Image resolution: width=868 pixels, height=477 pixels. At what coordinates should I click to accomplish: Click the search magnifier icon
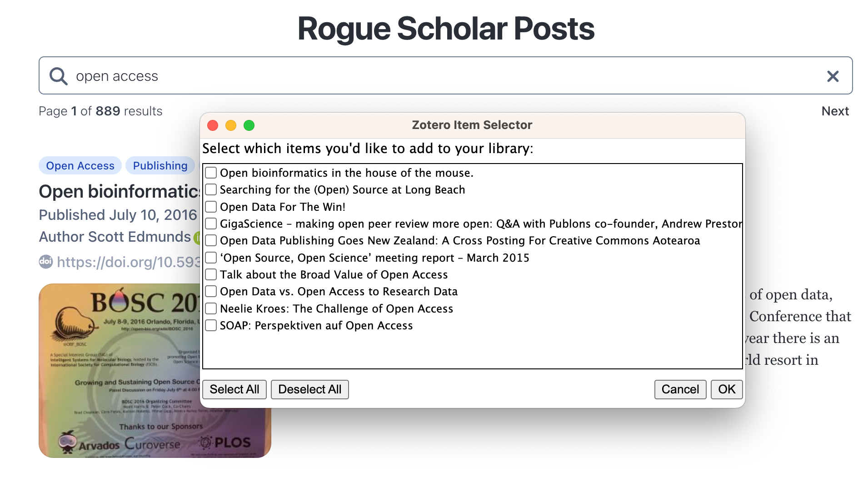pyautogui.click(x=59, y=76)
